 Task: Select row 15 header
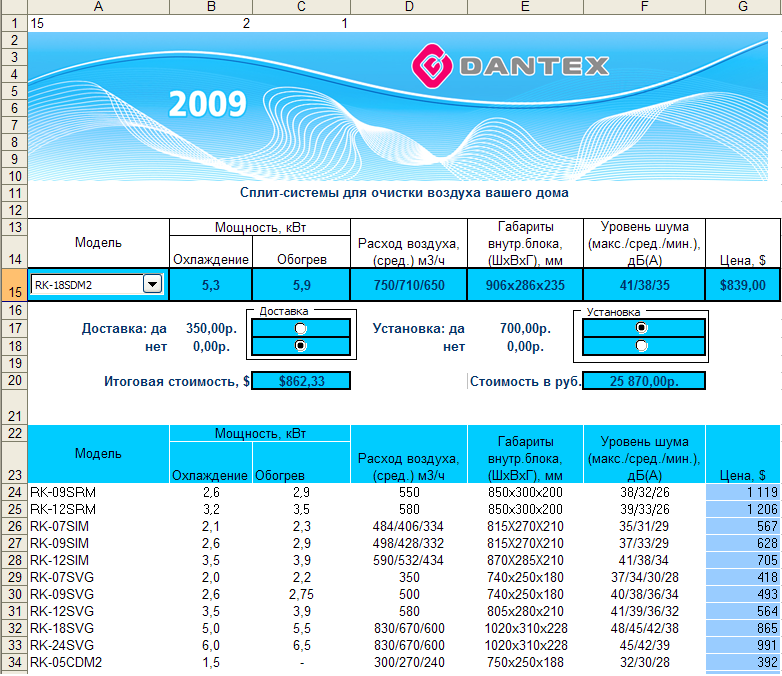tap(14, 285)
